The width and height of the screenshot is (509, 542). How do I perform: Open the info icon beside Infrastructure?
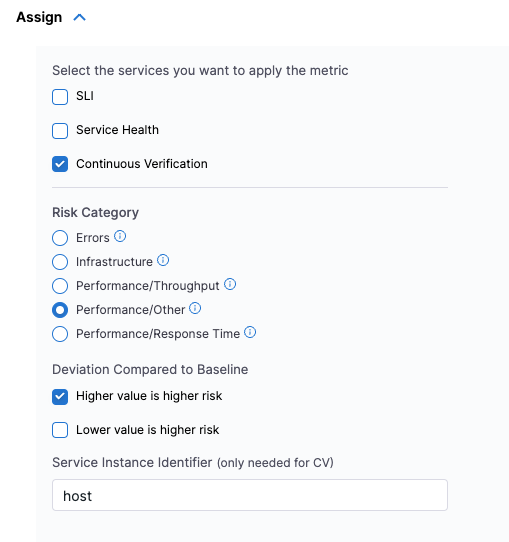click(163, 260)
